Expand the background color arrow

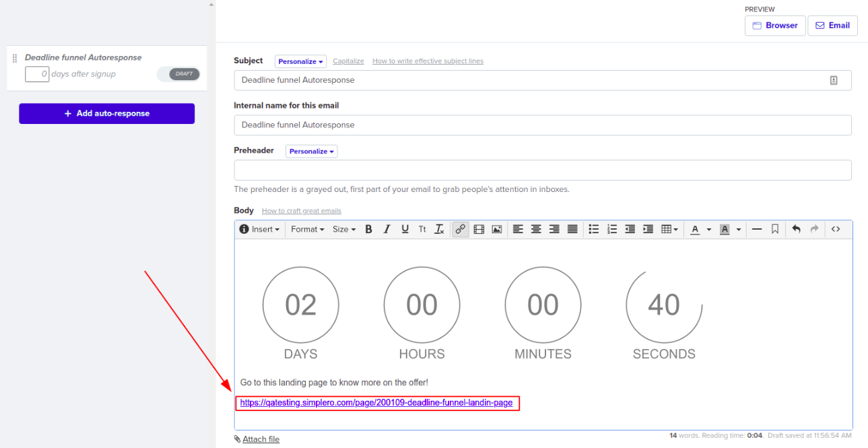coord(739,229)
